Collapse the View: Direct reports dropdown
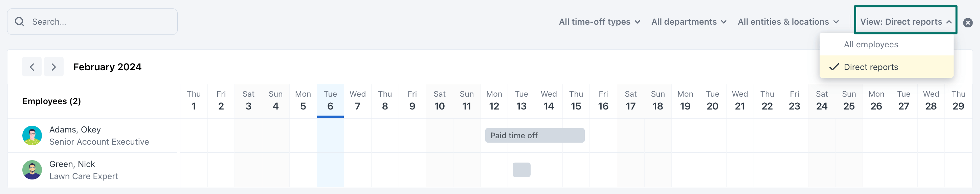The image size is (980, 194). click(906, 22)
